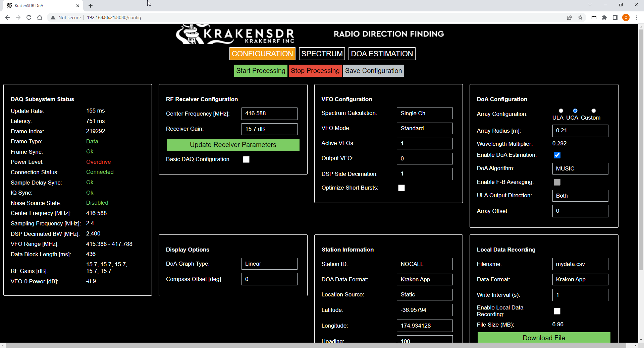The height and width of the screenshot is (348, 644).
Task: Open the Extensions puzzle icon
Action: (x=604, y=17)
